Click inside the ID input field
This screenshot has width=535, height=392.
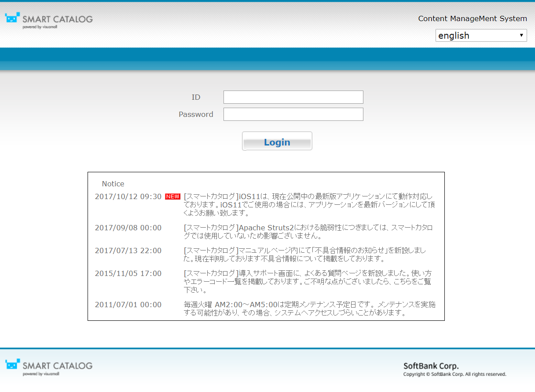[x=293, y=97]
